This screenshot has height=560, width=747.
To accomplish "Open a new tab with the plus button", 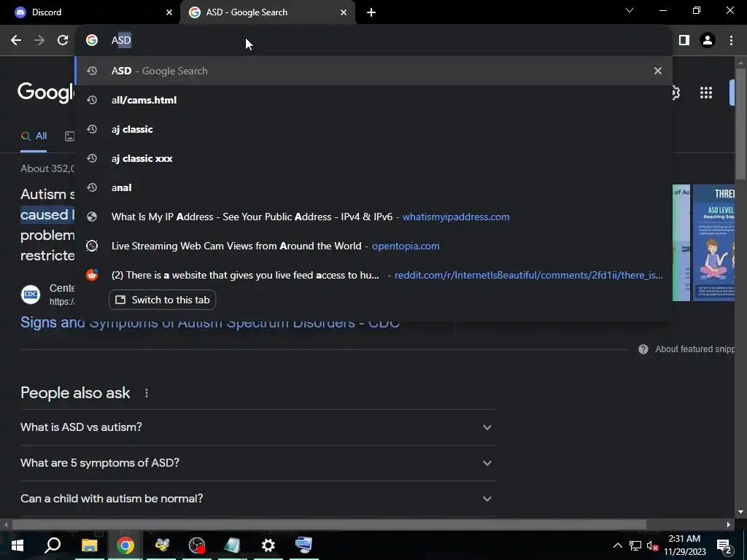I will pyautogui.click(x=371, y=12).
